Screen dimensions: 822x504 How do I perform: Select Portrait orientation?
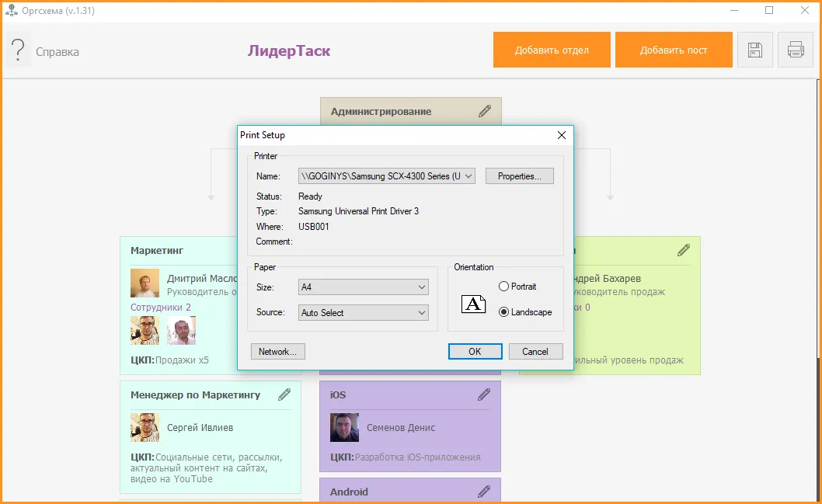(504, 287)
